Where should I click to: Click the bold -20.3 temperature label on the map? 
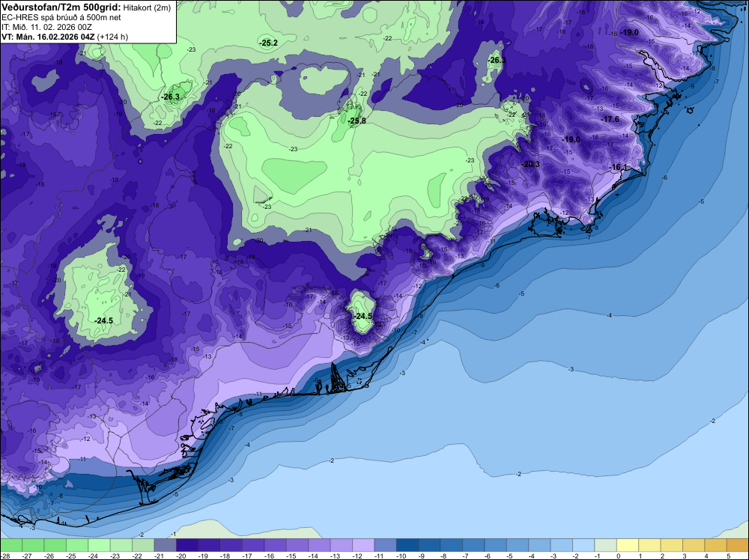click(x=531, y=164)
